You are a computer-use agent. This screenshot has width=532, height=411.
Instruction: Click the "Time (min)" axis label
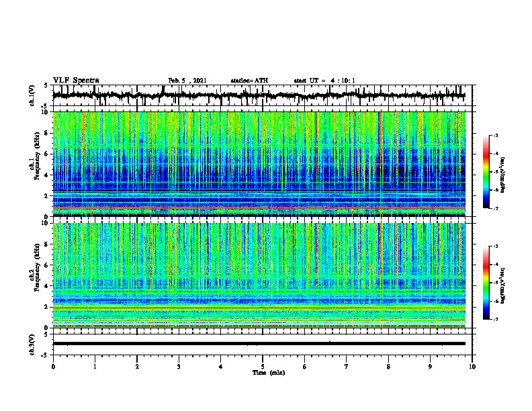(269, 373)
